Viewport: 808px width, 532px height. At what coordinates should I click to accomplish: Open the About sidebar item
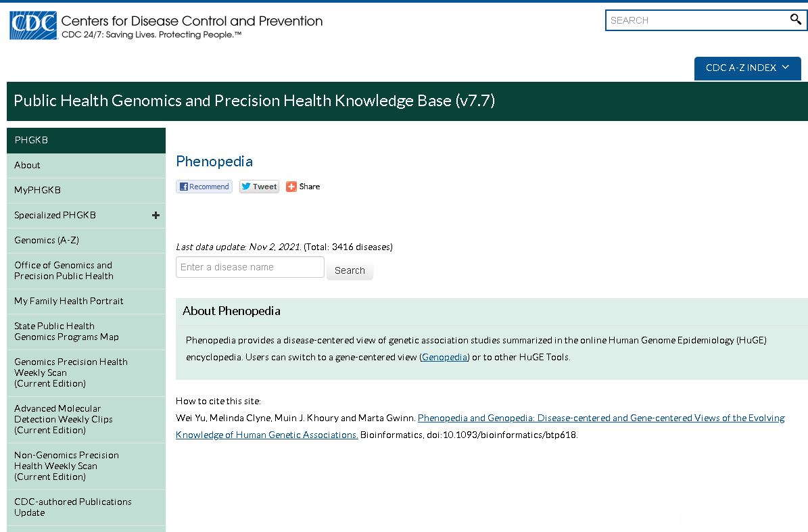tap(28, 165)
